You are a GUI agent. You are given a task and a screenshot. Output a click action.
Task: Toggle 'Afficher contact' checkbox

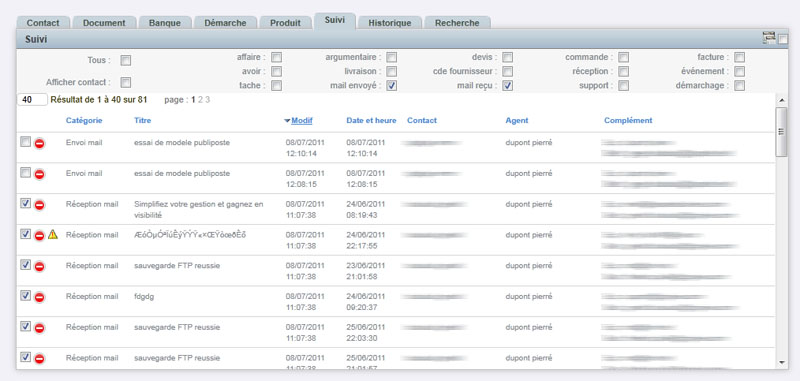[126, 82]
